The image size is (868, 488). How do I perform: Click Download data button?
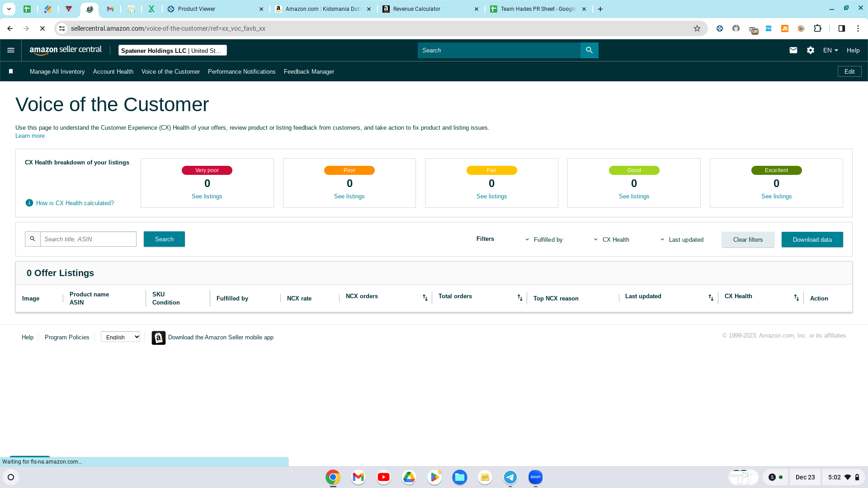tap(812, 239)
